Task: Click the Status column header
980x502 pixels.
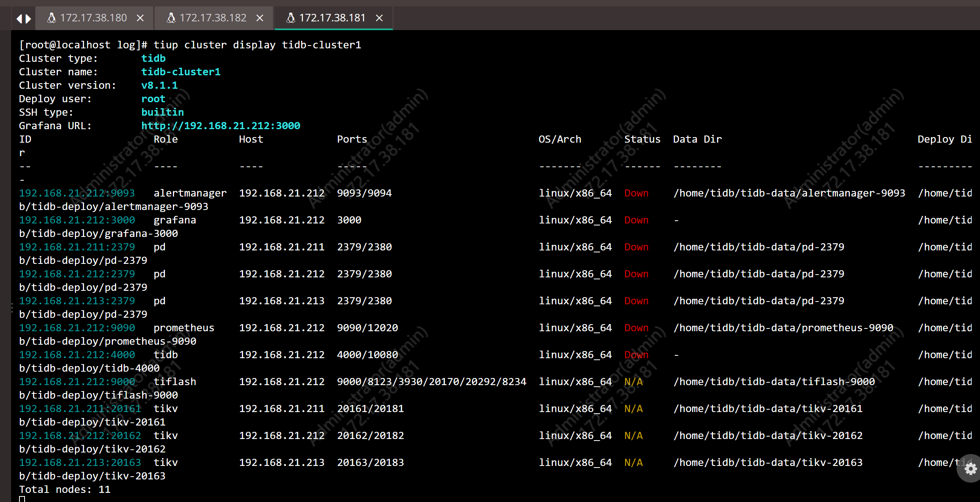Action: click(x=642, y=139)
